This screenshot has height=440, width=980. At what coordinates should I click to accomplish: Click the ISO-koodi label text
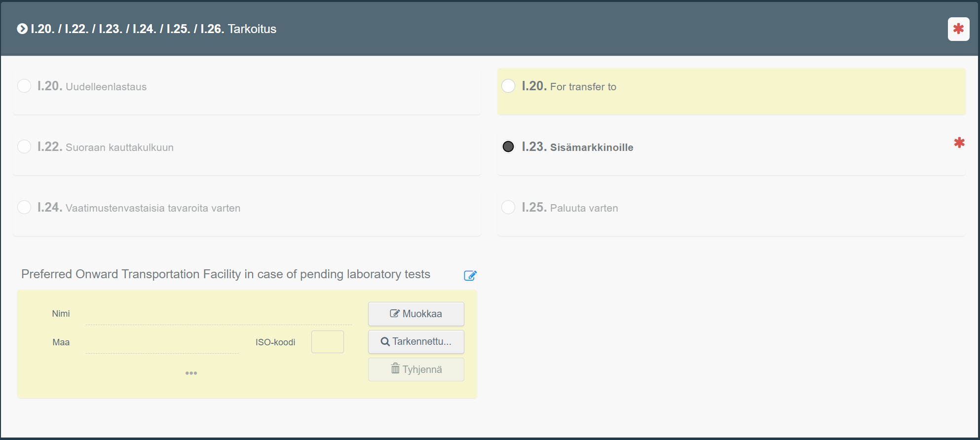(275, 342)
